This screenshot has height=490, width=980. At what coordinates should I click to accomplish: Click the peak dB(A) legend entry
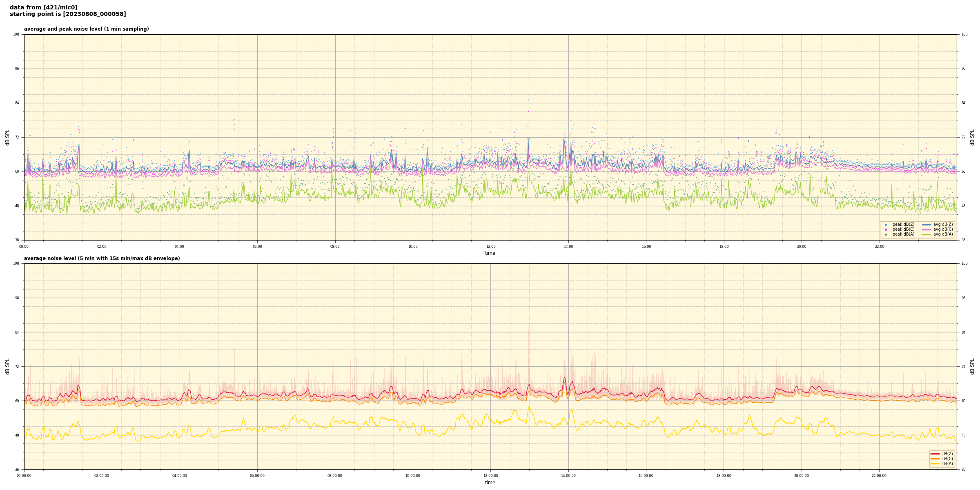903,234
